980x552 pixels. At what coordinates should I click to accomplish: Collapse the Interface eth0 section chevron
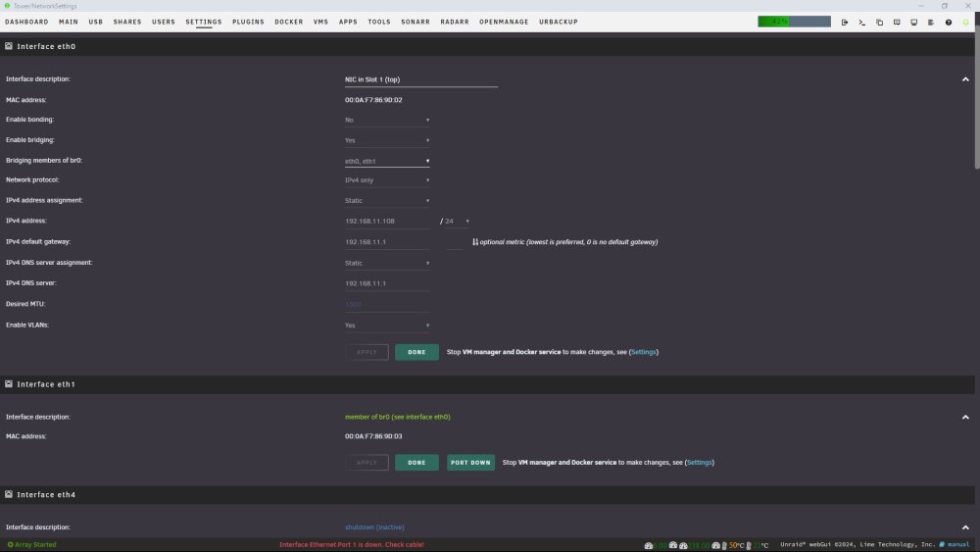965,79
